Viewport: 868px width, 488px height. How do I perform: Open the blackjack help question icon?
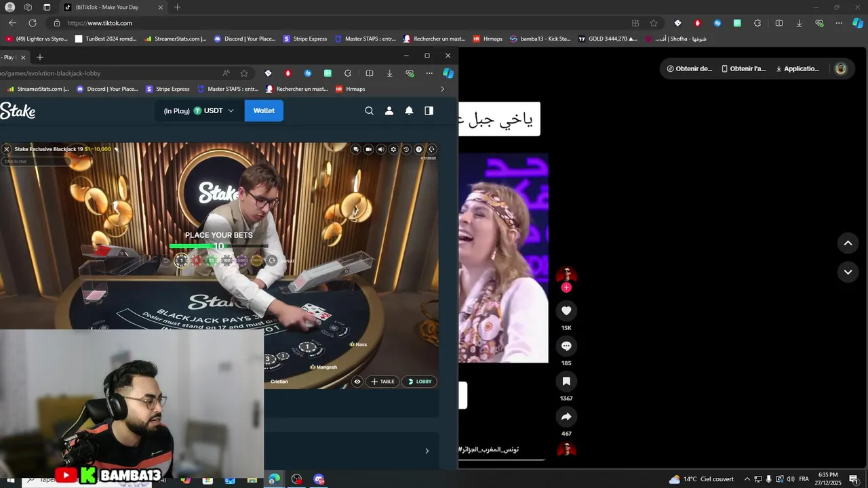418,149
